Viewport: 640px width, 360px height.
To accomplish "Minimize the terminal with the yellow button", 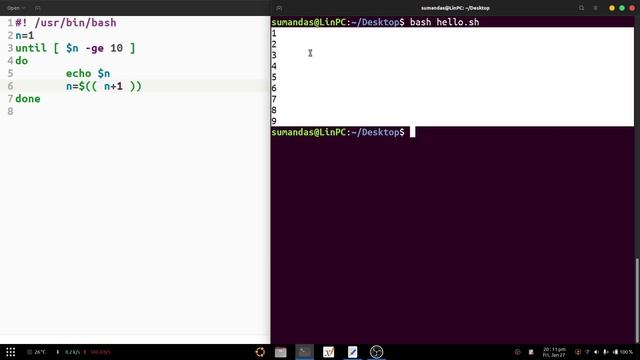I will tap(611, 8).
